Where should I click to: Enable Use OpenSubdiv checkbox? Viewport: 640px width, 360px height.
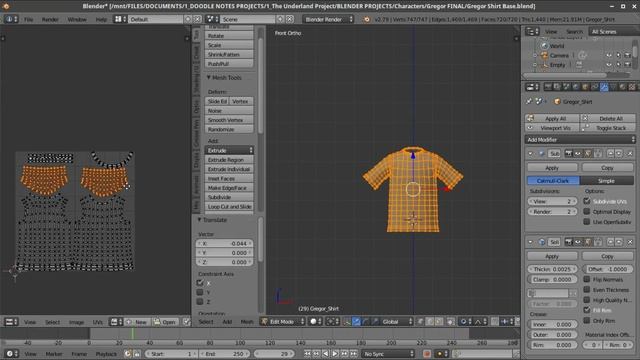point(587,222)
